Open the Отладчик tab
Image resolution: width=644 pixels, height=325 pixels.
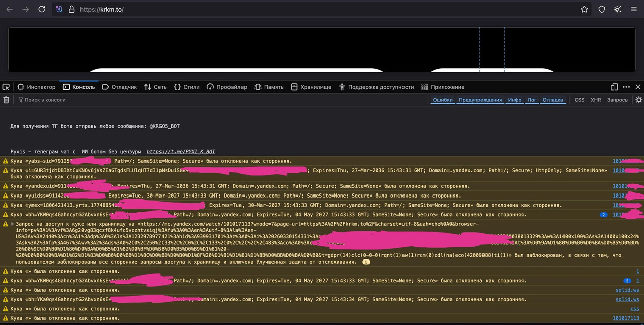coord(119,87)
